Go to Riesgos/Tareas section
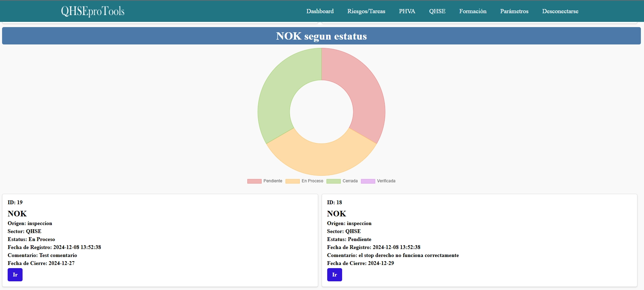The height and width of the screenshot is (290, 644). 366,11
